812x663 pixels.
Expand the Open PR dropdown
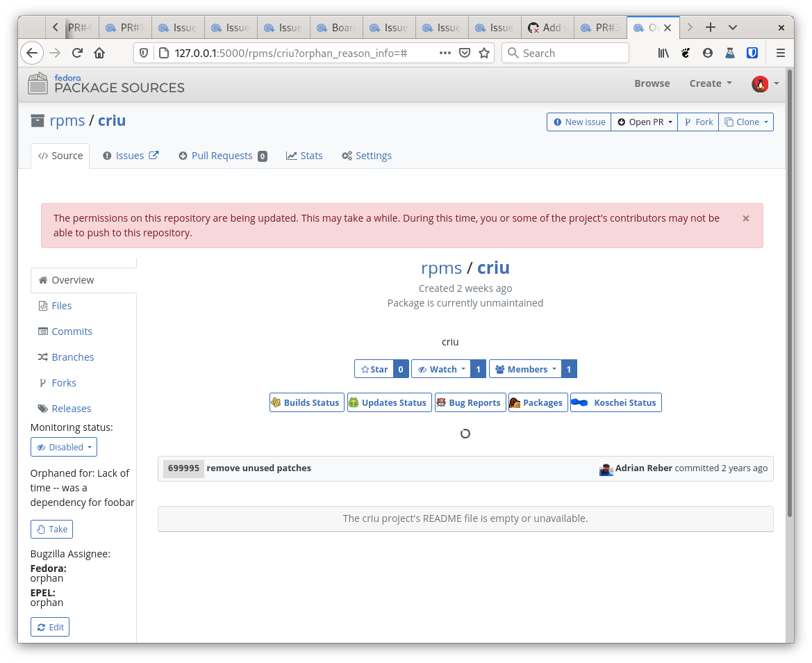coord(644,122)
